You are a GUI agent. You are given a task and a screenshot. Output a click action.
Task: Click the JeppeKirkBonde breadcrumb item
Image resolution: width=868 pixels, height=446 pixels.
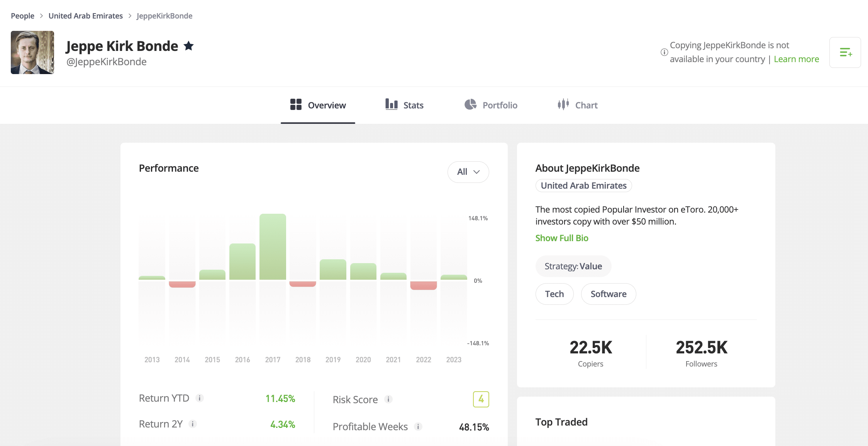tap(164, 16)
